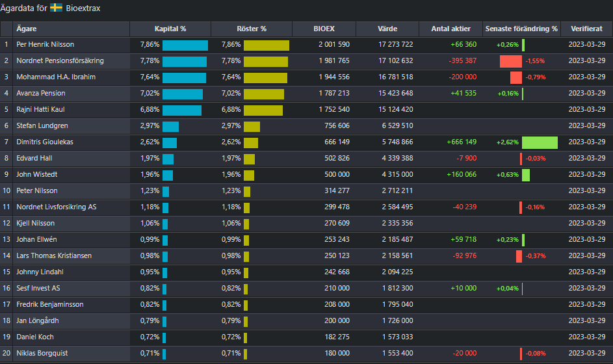
Task: Sort by the BIOEX column header
Action: click(x=324, y=29)
